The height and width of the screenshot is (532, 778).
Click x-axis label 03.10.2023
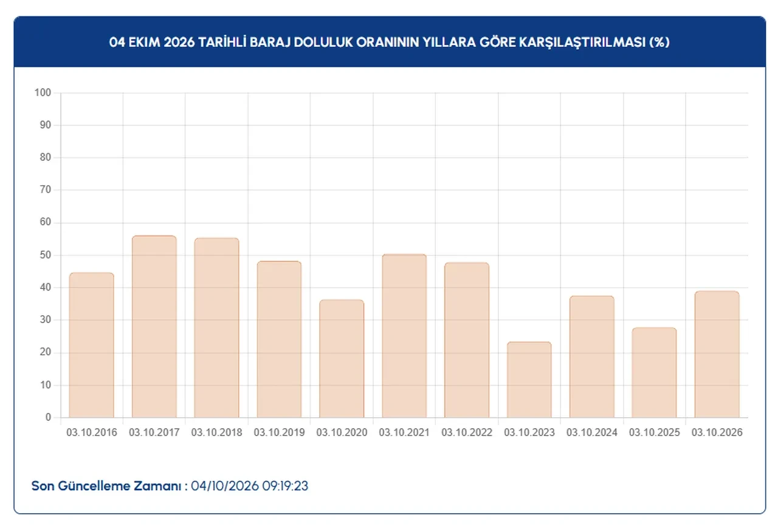pos(529,433)
